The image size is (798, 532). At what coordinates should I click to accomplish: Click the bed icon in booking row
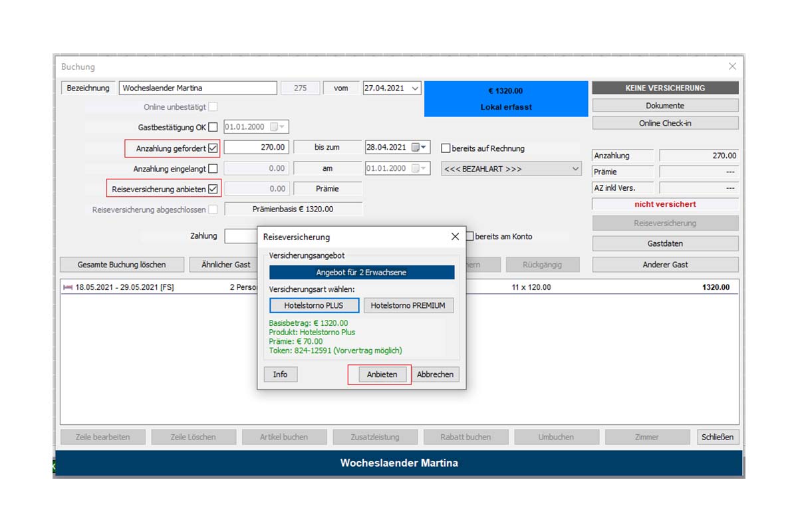tap(67, 287)
